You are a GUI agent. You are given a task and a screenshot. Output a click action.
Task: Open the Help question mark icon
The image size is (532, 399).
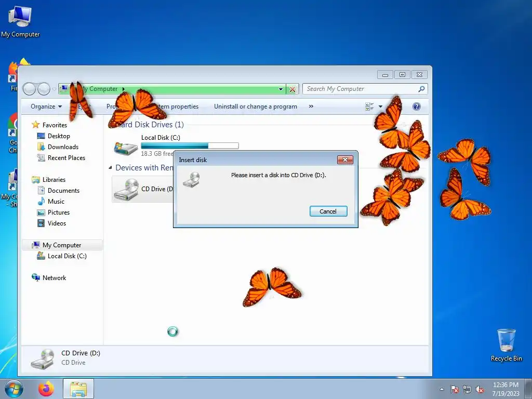(x=417, y=107)
